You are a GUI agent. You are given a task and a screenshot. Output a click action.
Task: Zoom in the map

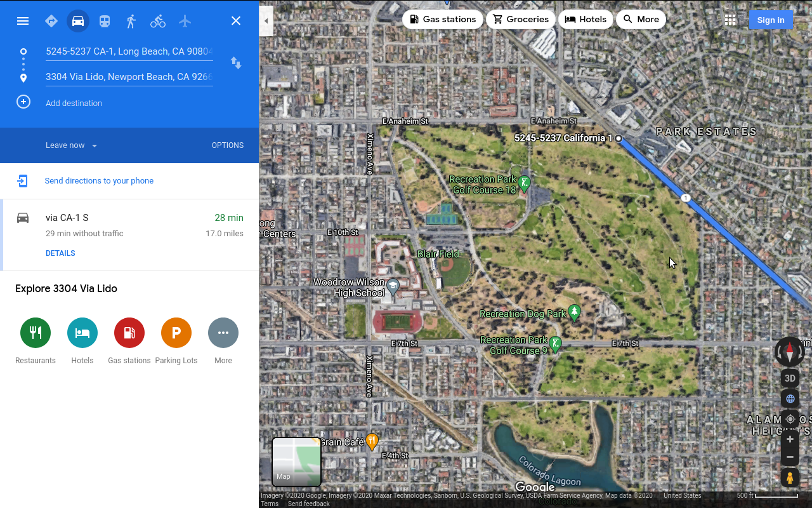pos(790,439)
